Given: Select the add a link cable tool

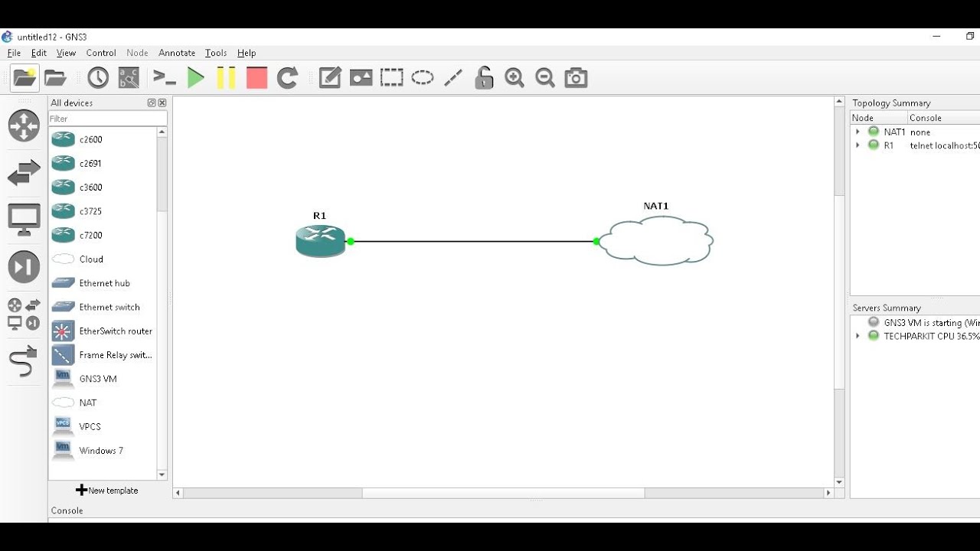Looking at the screenshot, I should 24,360.
